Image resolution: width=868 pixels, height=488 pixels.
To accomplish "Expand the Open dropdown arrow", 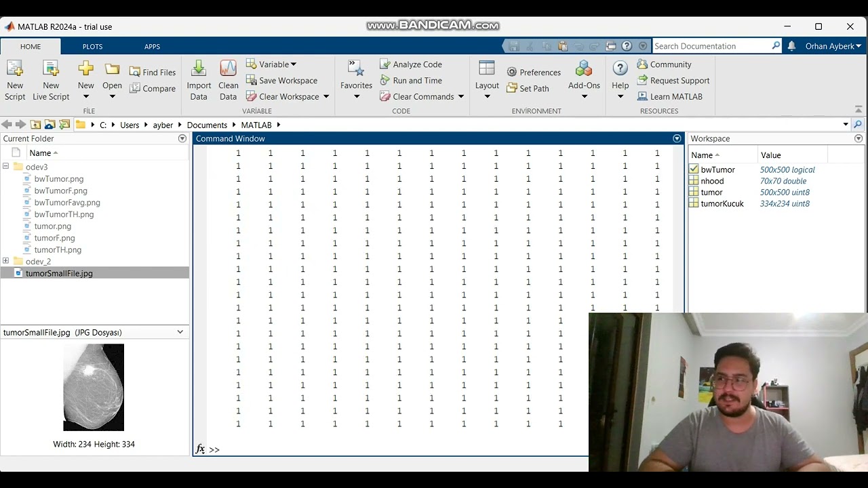I will [112, 97].
